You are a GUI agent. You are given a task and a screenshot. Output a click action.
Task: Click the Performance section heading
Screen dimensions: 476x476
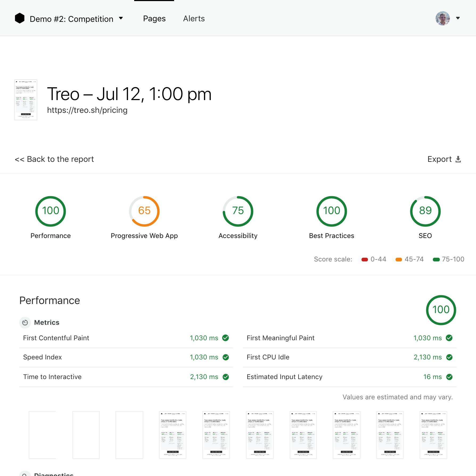[x=50, y=301]
